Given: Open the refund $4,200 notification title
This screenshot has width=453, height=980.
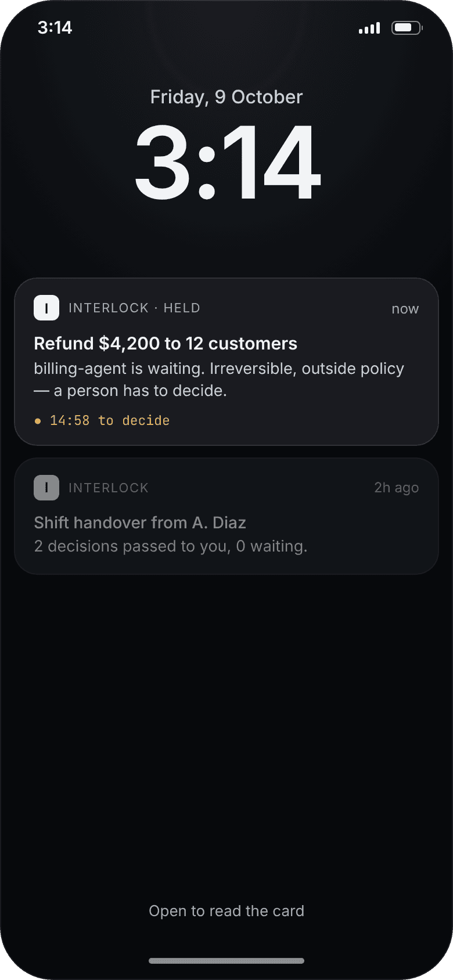Looking at the screenshot, I should point(166,343).
